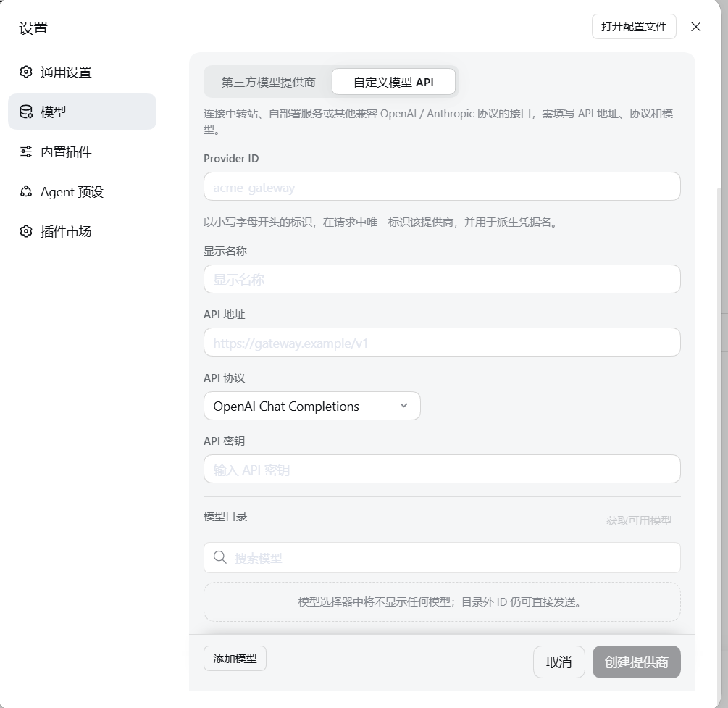728x708 pixels.
Task: Click the gear icon beside 通用设置
Action: [x=26, y=72]
